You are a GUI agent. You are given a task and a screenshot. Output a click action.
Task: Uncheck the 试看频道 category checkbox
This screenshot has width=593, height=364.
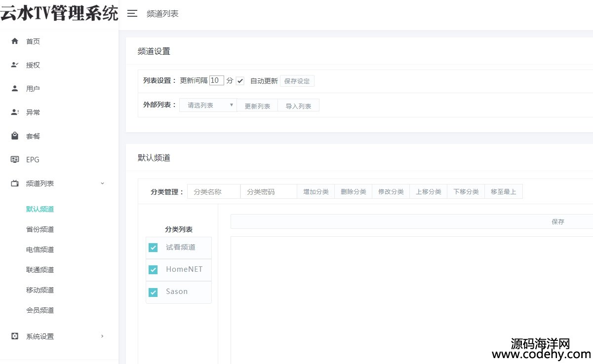pyautogui.click(x=153, y=247)
